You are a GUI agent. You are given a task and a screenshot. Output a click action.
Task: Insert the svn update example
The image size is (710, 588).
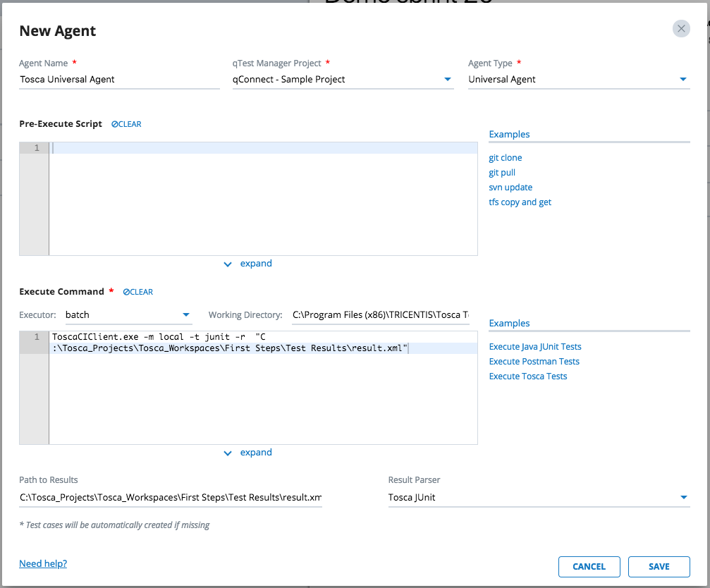(510, 188)
